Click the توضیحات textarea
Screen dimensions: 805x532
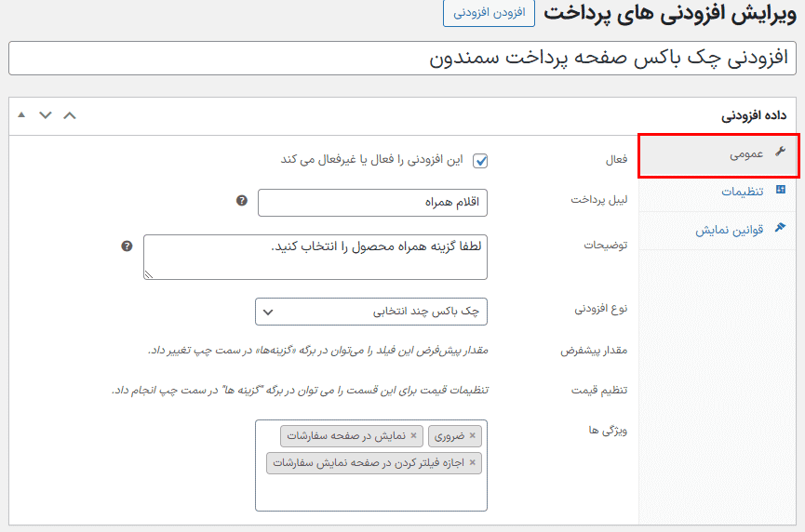pyautogui.click(x=315, y=257)
